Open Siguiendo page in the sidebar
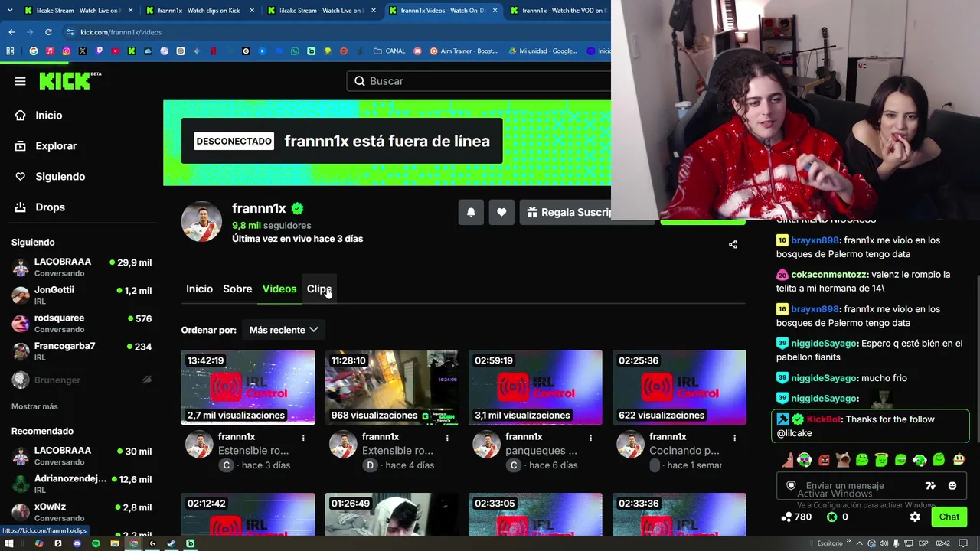The image size is (980, 551). [60, 176]
